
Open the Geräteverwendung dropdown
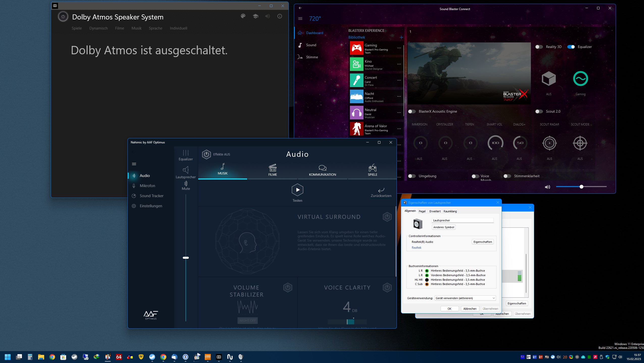[465, 298]
